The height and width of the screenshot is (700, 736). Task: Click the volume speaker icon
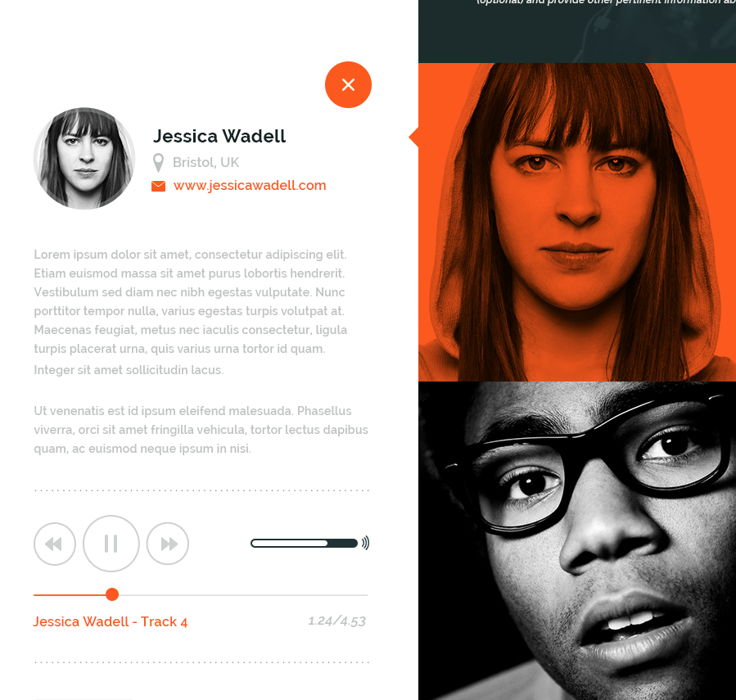tap(366, 543)
